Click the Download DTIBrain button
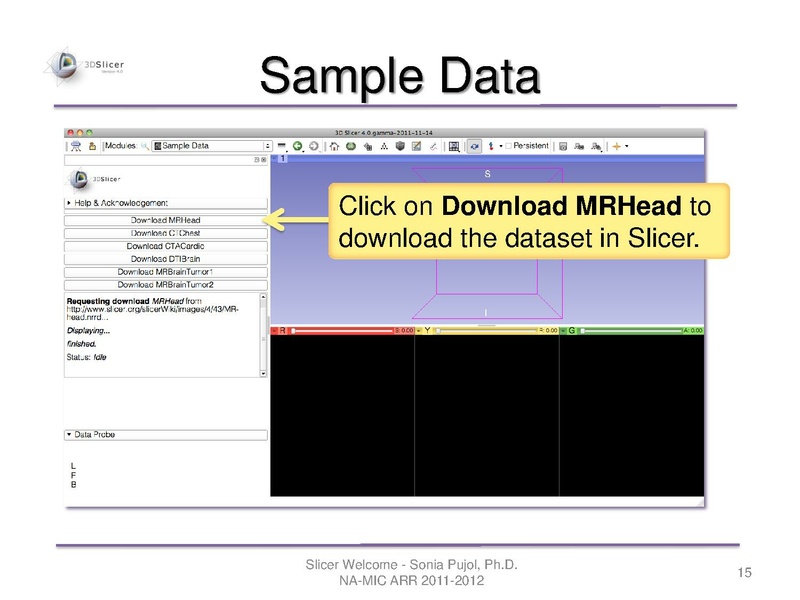This screenshot has width=800, height=600. (165, 259)
